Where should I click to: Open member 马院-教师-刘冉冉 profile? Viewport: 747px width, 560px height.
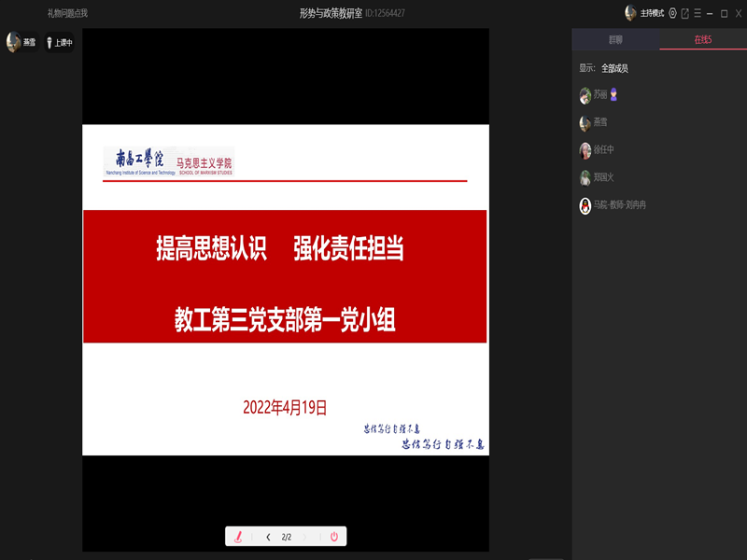(x=619, y=205)
